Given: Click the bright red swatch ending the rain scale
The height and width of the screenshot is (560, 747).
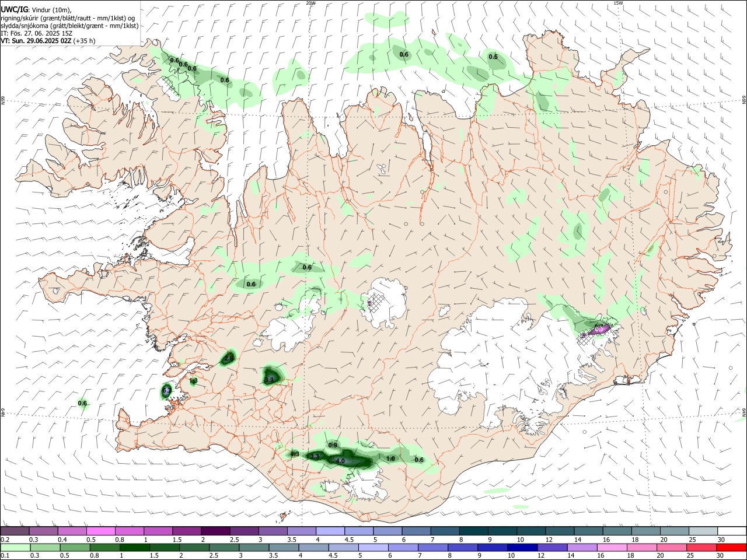Looking at the screenshot, I should click(731, 547).
